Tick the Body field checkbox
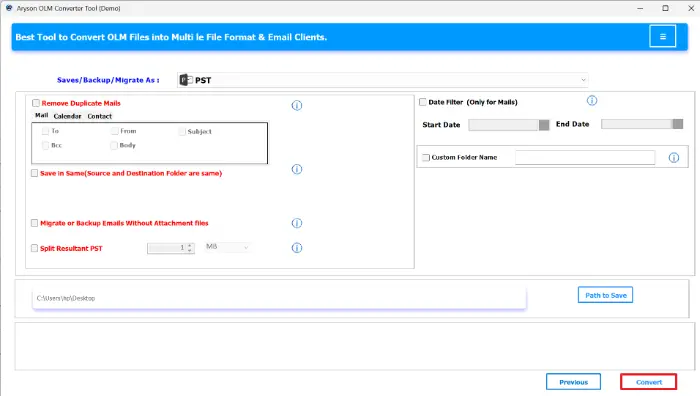 (114, 145)
